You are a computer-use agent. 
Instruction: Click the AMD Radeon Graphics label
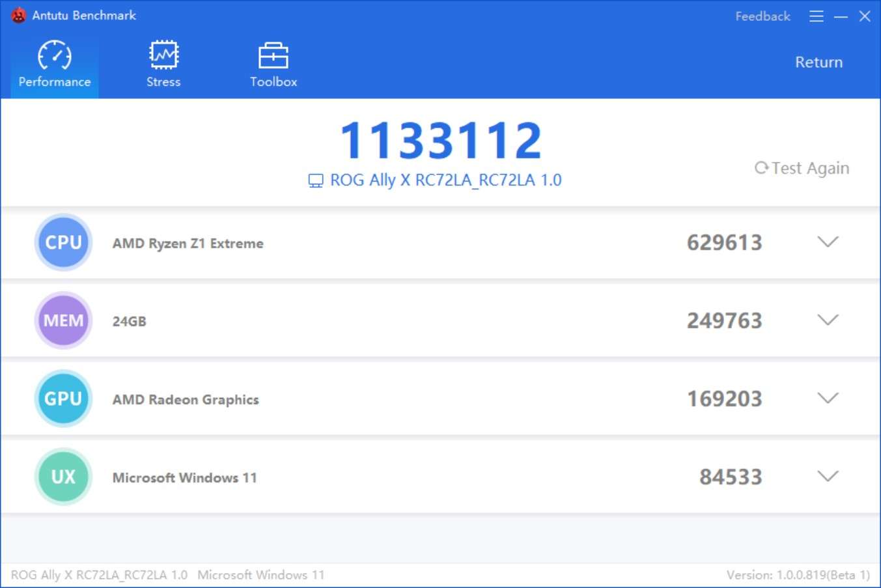coord(186,400)
